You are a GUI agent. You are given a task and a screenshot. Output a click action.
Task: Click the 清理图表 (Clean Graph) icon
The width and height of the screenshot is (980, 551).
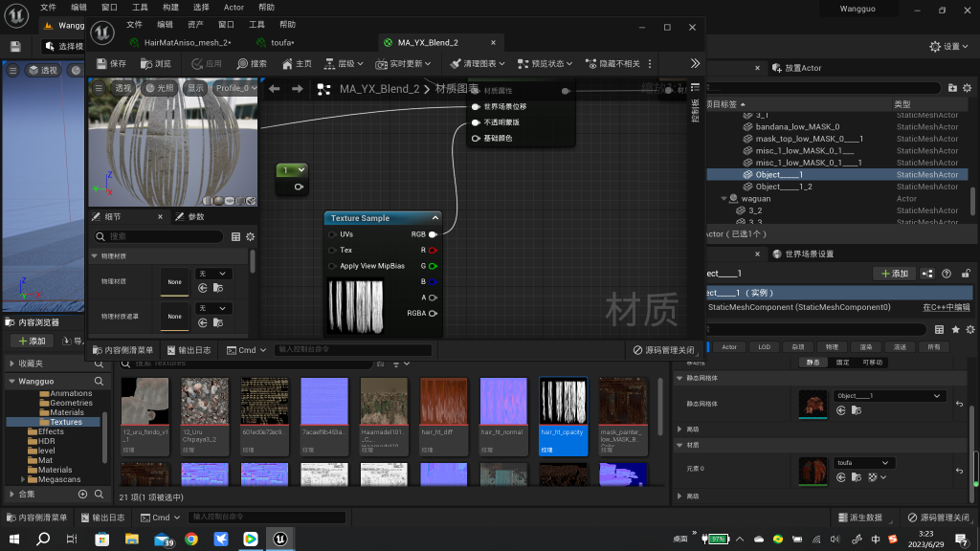click(457, 63)
